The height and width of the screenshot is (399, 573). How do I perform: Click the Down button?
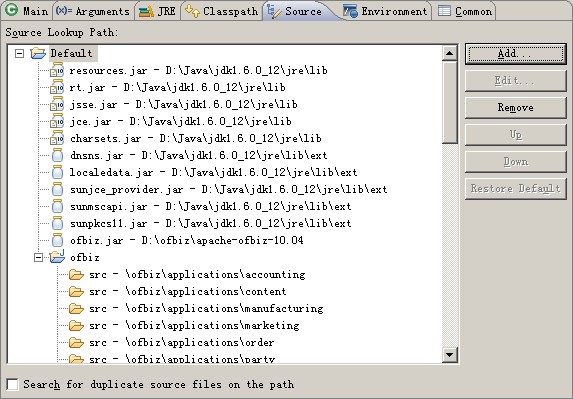[516, 162]
